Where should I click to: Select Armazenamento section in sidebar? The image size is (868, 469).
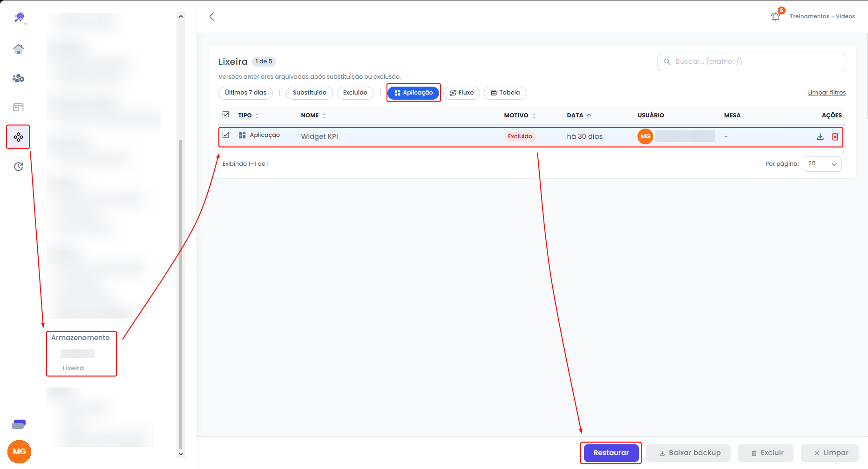pos(81,338)
